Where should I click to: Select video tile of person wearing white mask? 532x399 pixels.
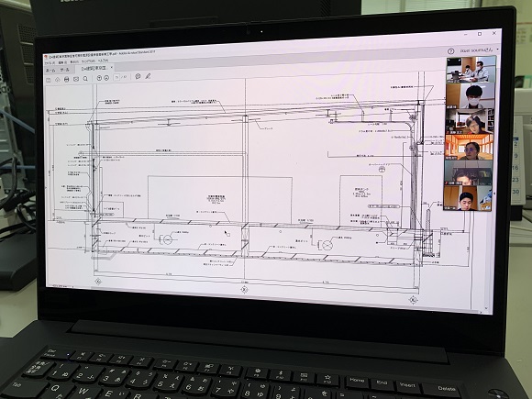tap(471, 96)
